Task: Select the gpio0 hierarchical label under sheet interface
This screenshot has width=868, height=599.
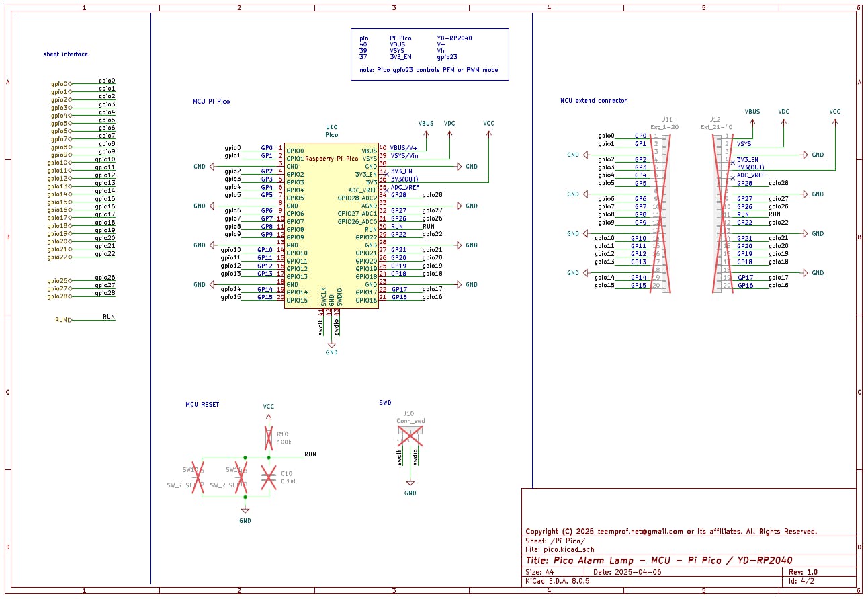Action: (x=60, y=84)
